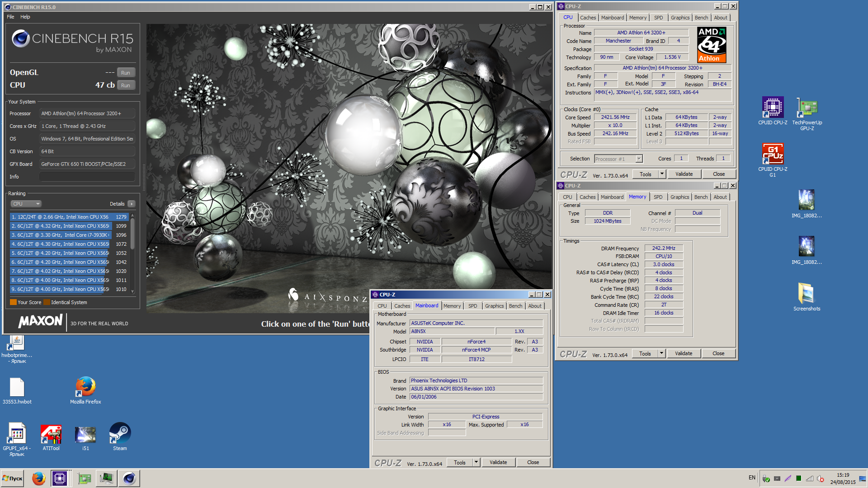Select ranking row 3 Intel Core i7-3930K
Image resolution: width=868 pixels, height=488 pixels.
click(x=69, y=235)
